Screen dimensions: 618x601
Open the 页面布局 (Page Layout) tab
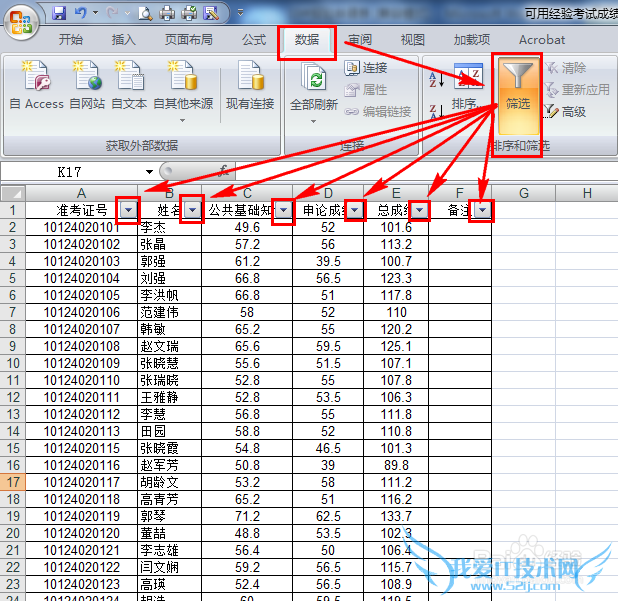(x=188, y=40)
